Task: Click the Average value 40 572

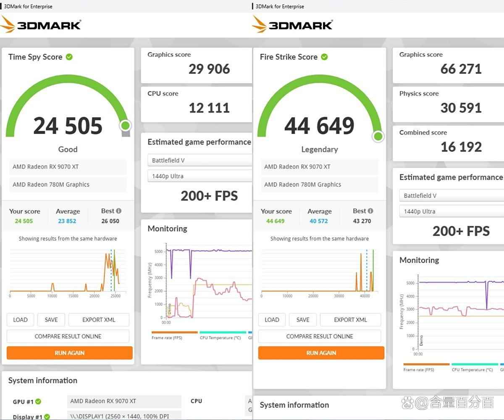Action: (x=318, y=221)
